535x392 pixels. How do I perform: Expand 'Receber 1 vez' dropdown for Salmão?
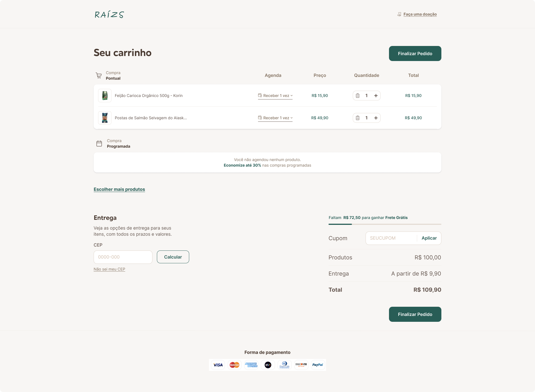275,118
